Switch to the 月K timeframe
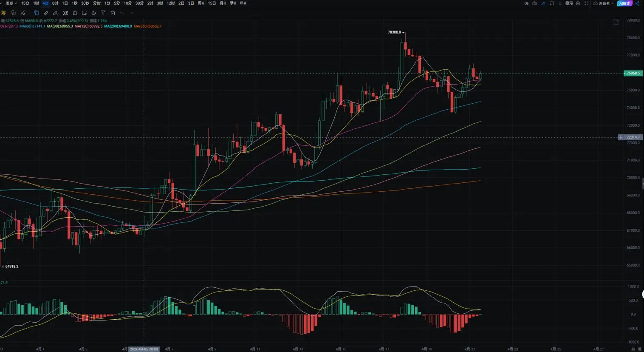The height and width of the screenshot is (352, 644). pos(223,3)
